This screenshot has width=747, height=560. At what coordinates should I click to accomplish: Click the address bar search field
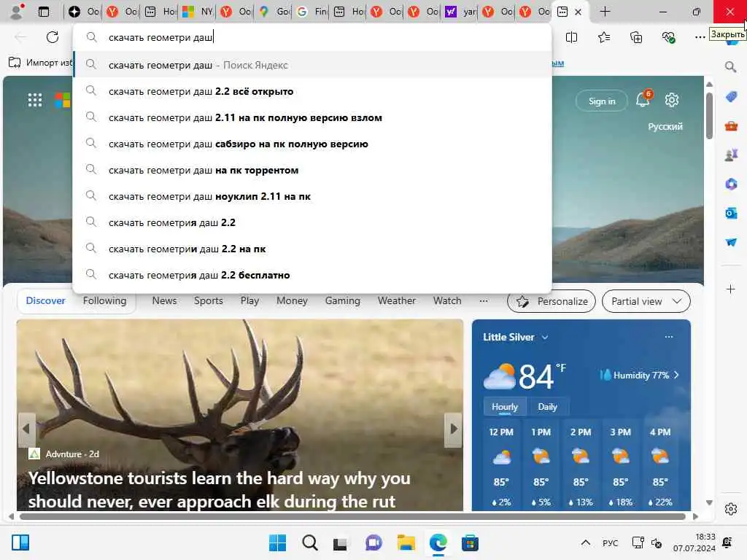[x=312, y=37]
